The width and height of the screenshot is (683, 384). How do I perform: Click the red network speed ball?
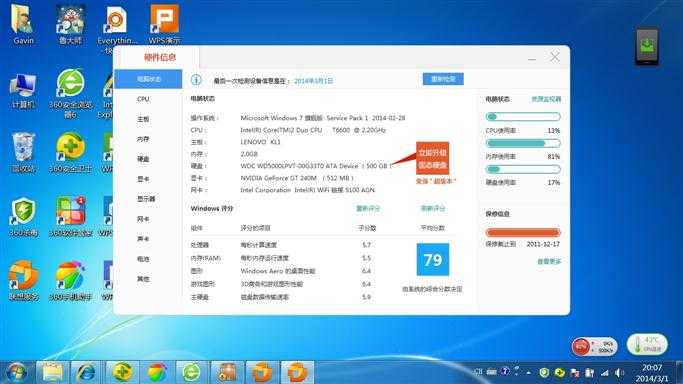tap(581, 347)
